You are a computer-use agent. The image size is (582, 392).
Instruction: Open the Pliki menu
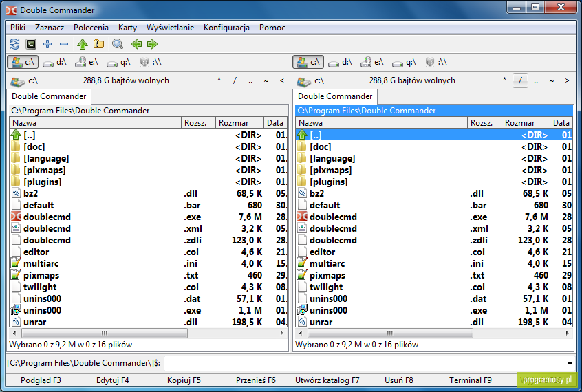(18, 28)
